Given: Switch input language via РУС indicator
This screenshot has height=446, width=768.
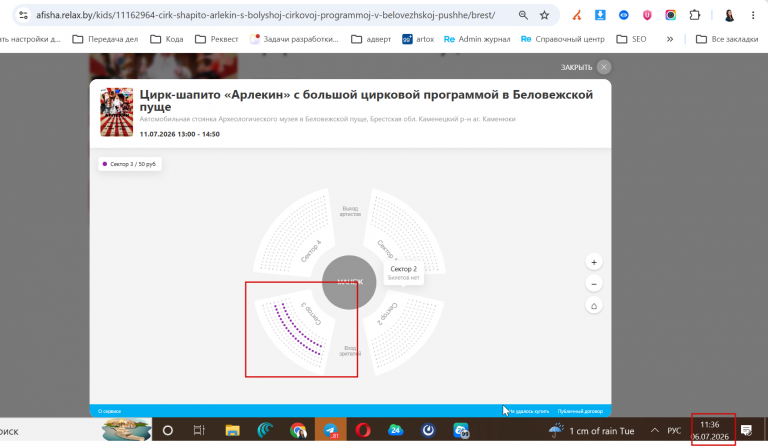Looking at the screenshot, I should click(x=674, y=431).
